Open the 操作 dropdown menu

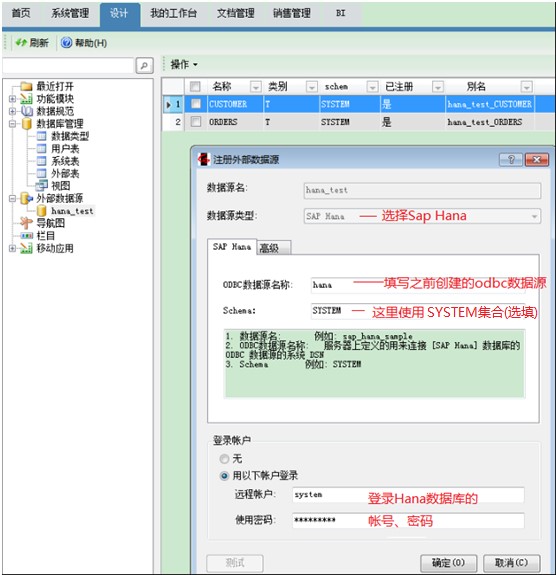click(184, 65)
